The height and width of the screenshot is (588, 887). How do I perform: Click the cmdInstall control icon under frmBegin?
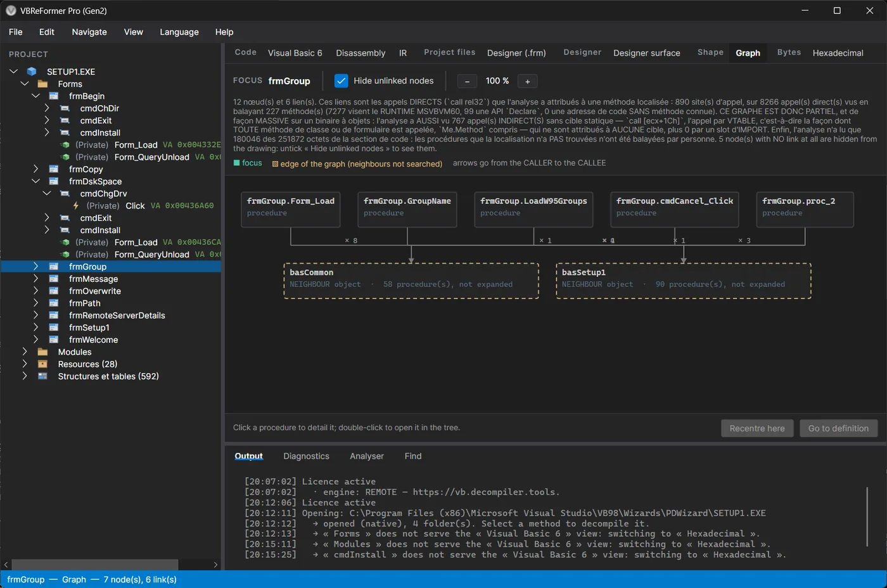tap(65, 132)
